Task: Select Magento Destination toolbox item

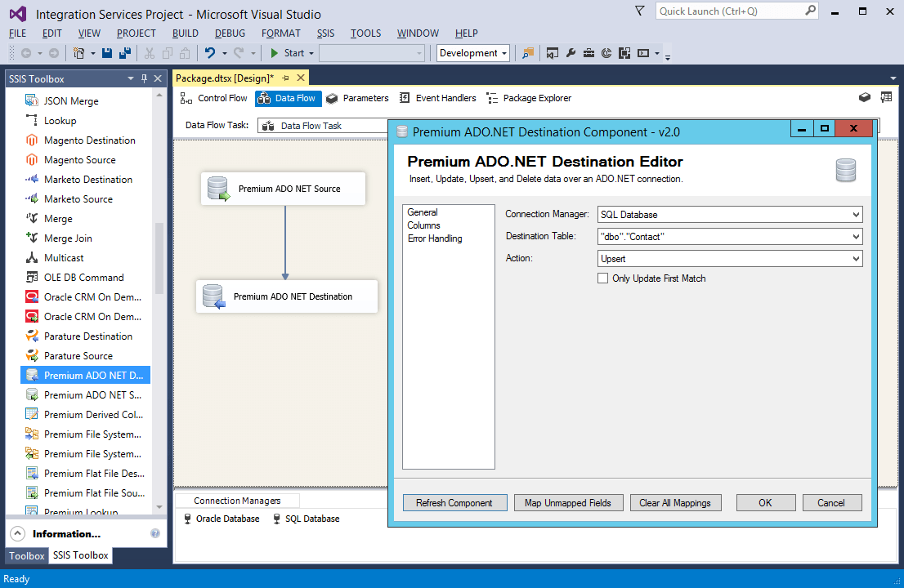Action: pyautogui.click(x=89, y=140)
